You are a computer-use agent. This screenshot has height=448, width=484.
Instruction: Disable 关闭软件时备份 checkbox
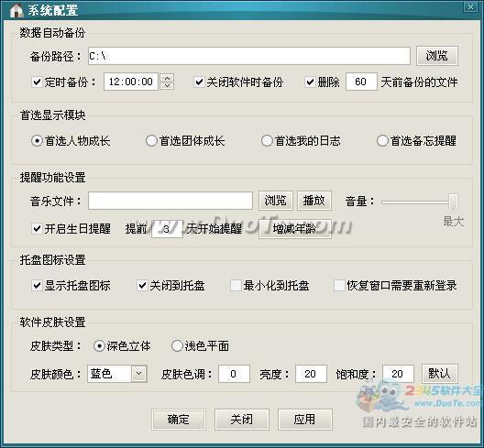pyautogui.click(x=199, y=82)
